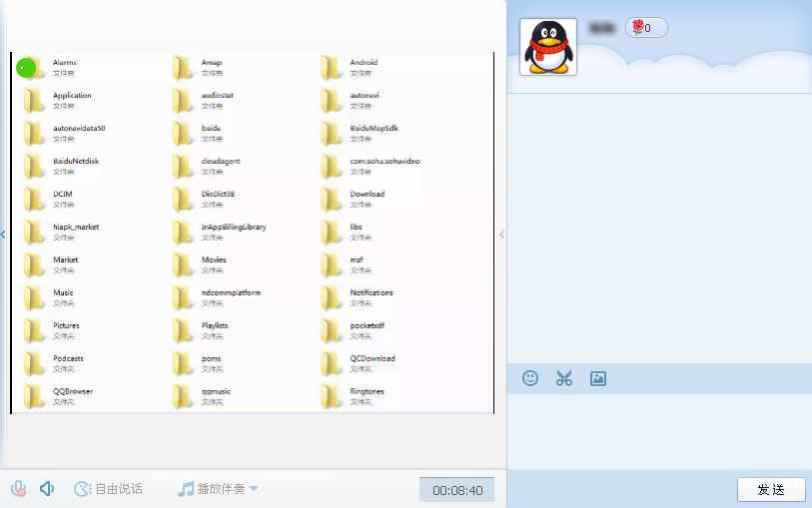
Task: Open the penguin avatar profile
Action: click(x=548, y=47)
